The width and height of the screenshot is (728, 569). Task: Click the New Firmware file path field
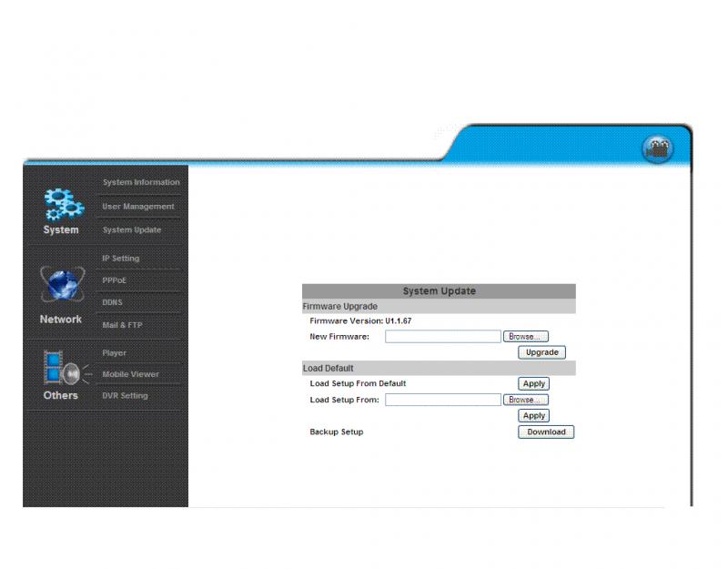pyautogui.click(x=442, y=337)
